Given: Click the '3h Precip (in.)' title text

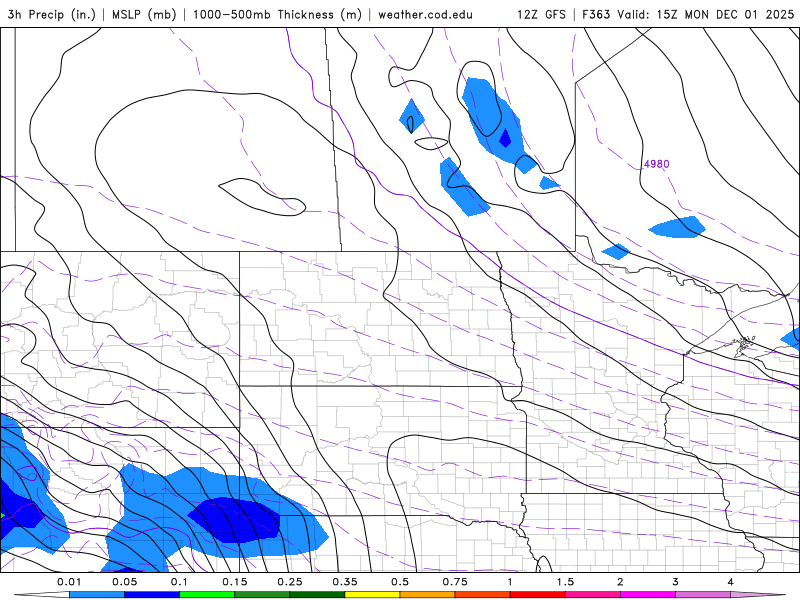Looking at the screenshot, I should point(52,14).
